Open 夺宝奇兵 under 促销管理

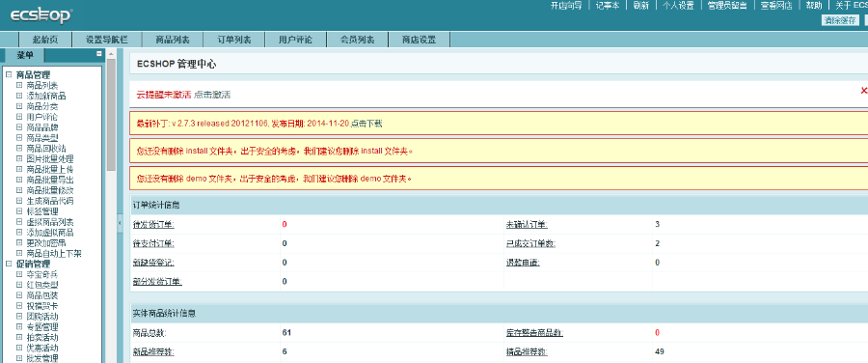42,274
